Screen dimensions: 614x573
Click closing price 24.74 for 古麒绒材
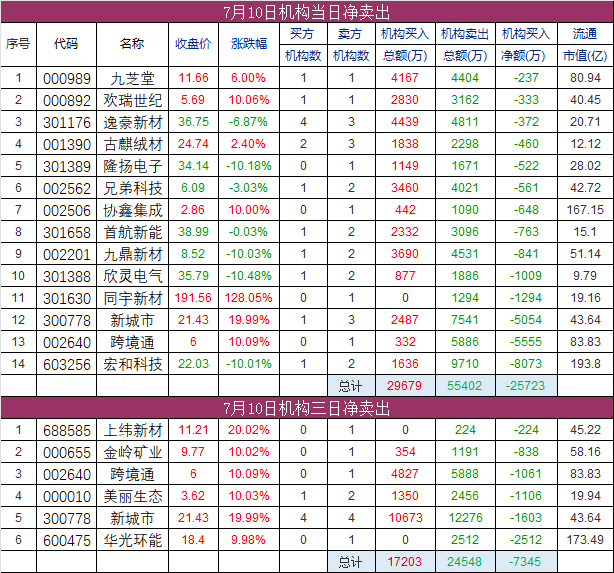coord(193,144)
